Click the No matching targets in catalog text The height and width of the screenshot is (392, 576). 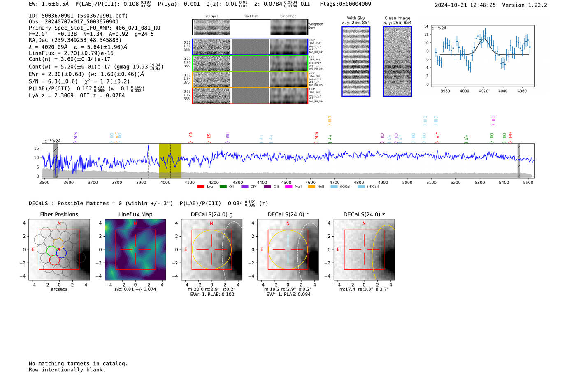click(x=78, y=364)
